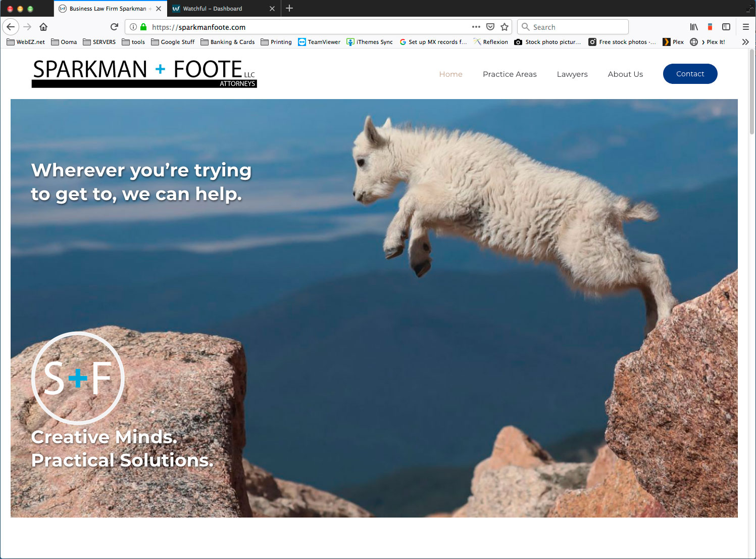Switch to the Watchful – Dashboard tab
Viewport: 756px width, 559px height.
[x=217, y=9]
